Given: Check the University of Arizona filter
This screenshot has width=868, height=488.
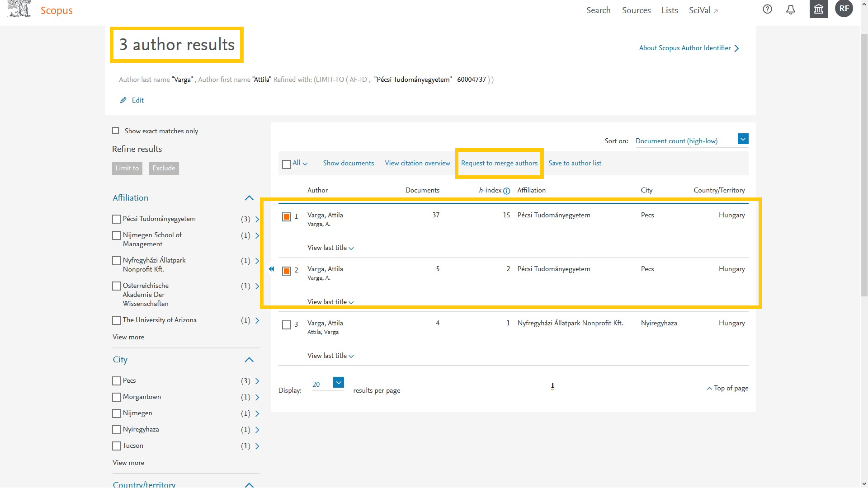Looking at the screenshot, I should 117,320.
